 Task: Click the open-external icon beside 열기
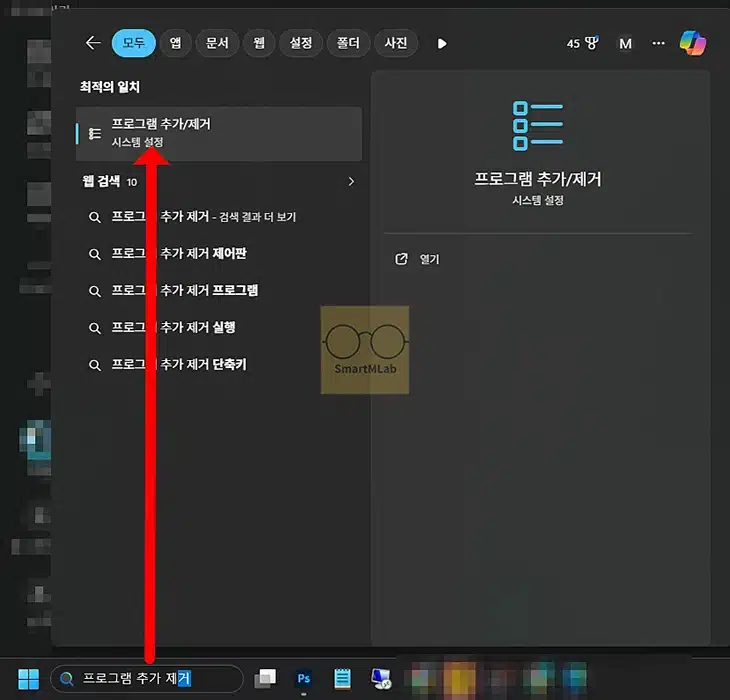(x=401, y=259)
